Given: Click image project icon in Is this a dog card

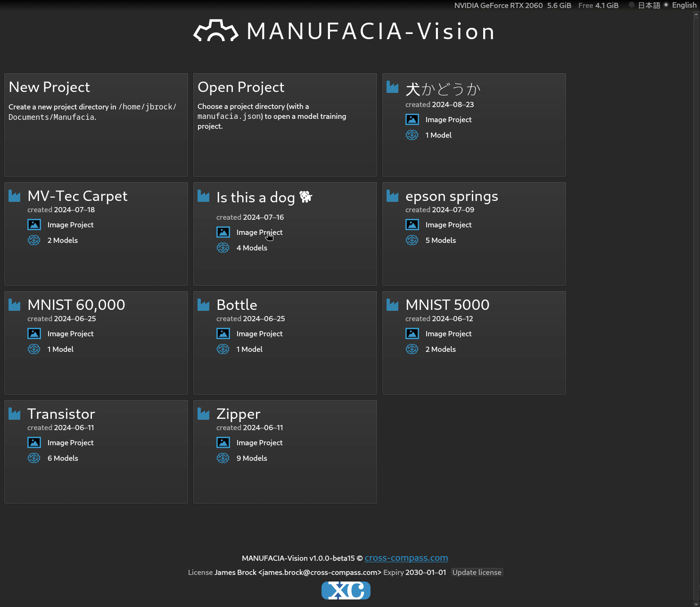Looking at the screenshot, I should (x=223, y=233).
